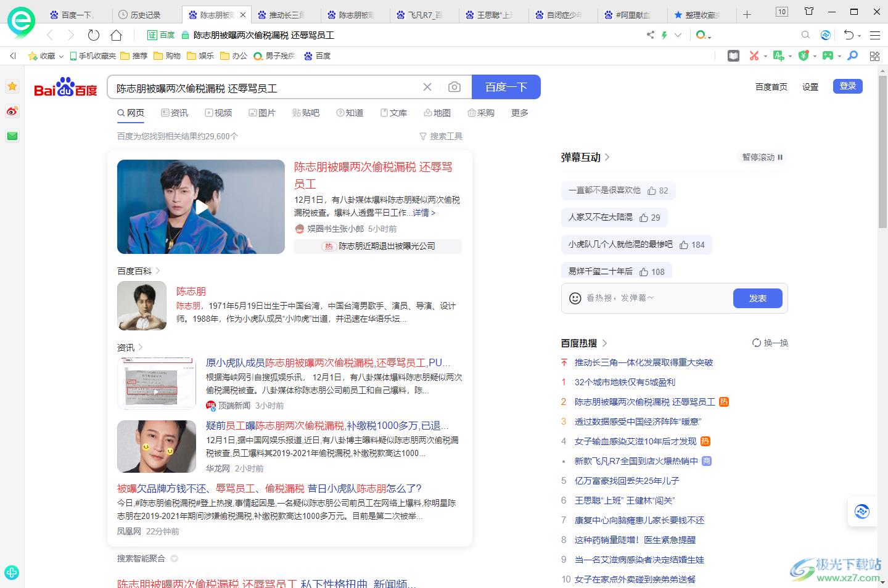Open a new tab with plus button

click(x=747, y=14)
